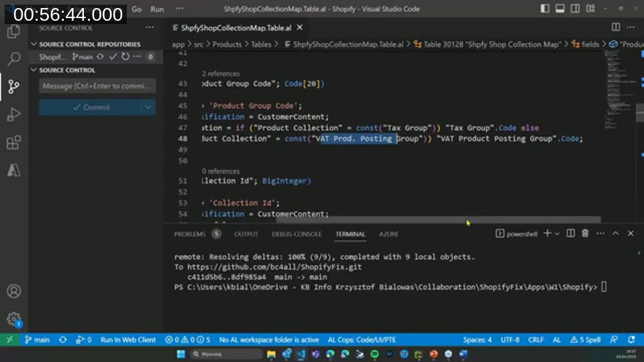Click the Commit button
Viewport: 644px width, 362px height.
(90, 107)
